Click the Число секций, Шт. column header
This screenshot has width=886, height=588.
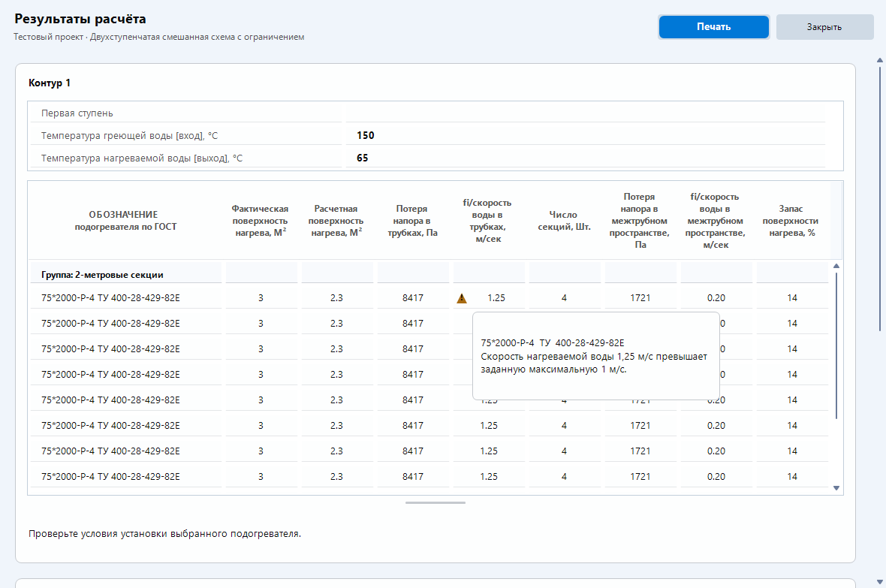[x=564, y=221]
